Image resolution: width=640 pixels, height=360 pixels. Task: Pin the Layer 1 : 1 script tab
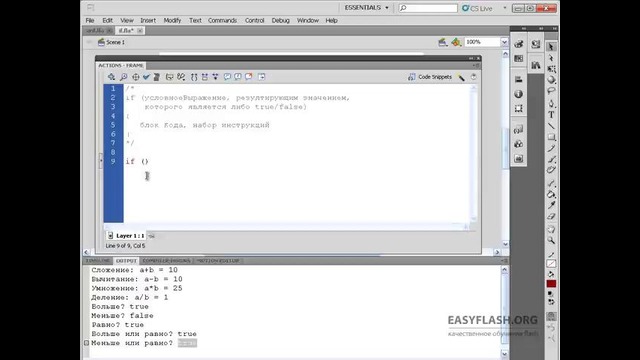click(x=151, y=236)
